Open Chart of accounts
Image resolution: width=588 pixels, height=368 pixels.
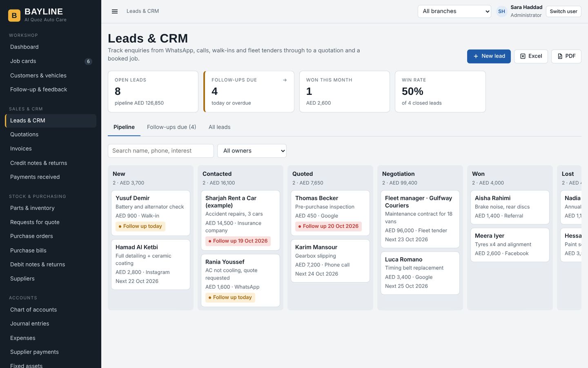click(x=51, y=310)
